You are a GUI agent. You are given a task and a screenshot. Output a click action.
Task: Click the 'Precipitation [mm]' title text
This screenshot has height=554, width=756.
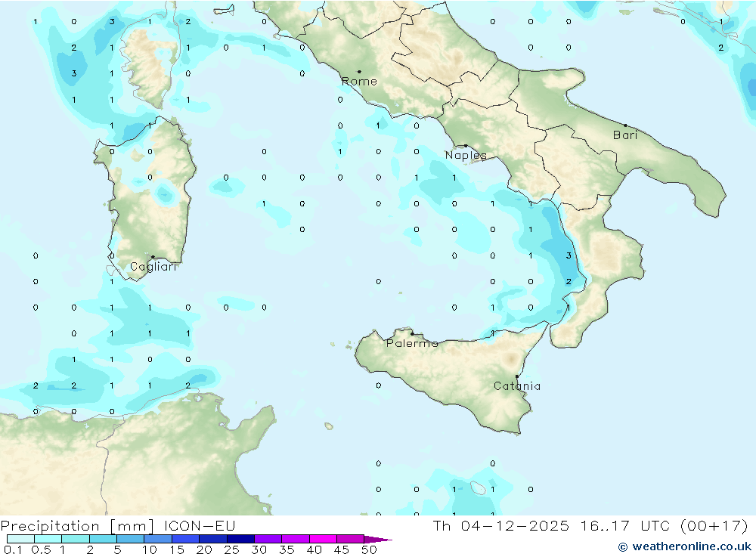(x=77, y=525)
